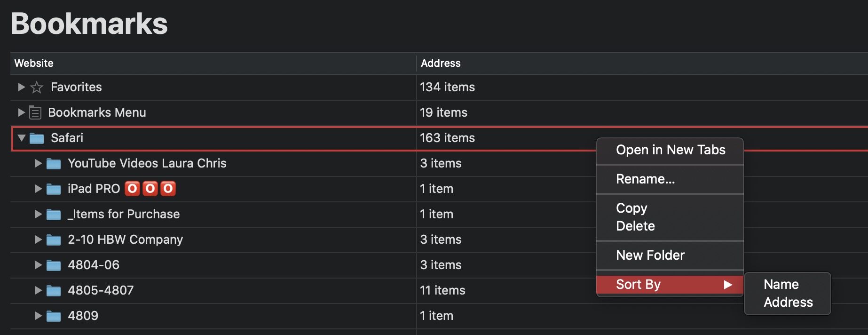Click the _Items for Purchase folder icon

pos(54,215)
